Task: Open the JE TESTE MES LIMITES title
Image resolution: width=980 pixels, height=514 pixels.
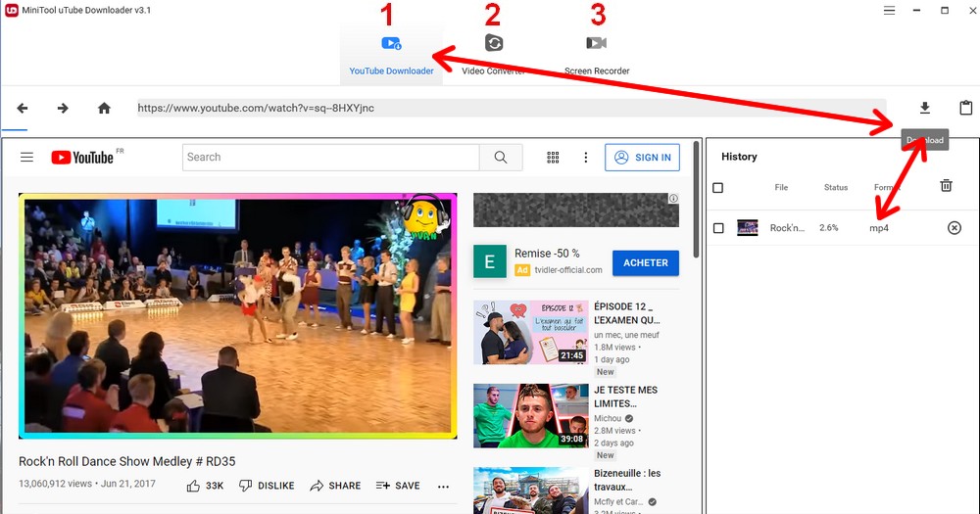Action: coord(625,397)
